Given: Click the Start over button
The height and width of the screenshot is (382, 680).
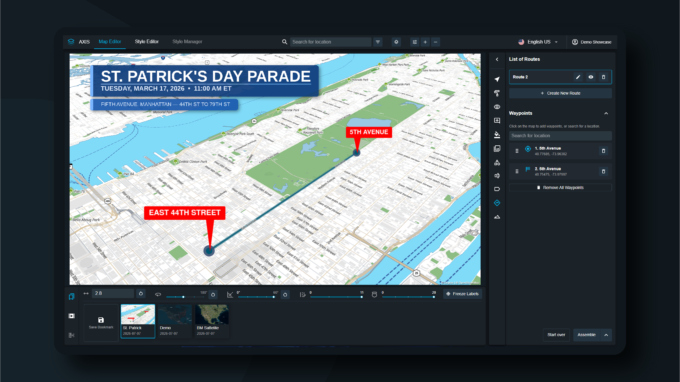Looking at the screenshot, I should [556, 335].
